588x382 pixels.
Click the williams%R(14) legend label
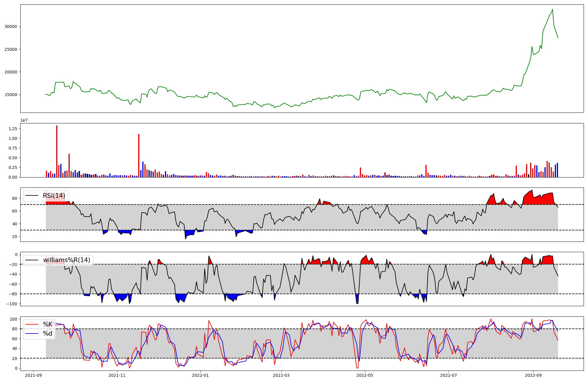pos(66,260)
